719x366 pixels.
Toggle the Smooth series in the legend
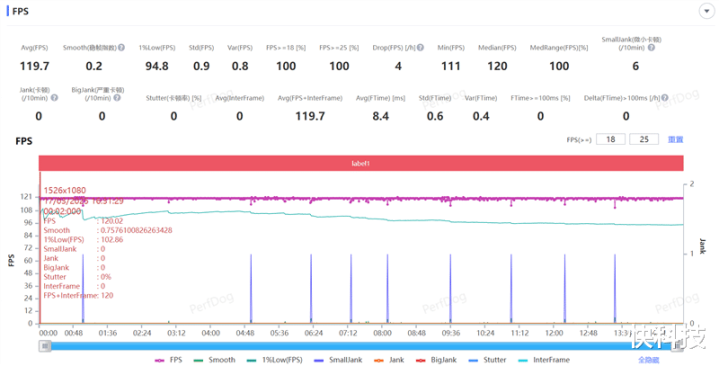[214, 360]
